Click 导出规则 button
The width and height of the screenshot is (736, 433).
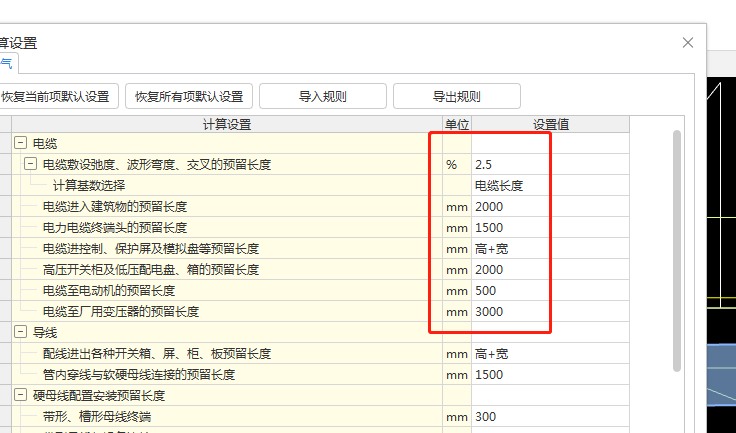(x=457, y=96)
